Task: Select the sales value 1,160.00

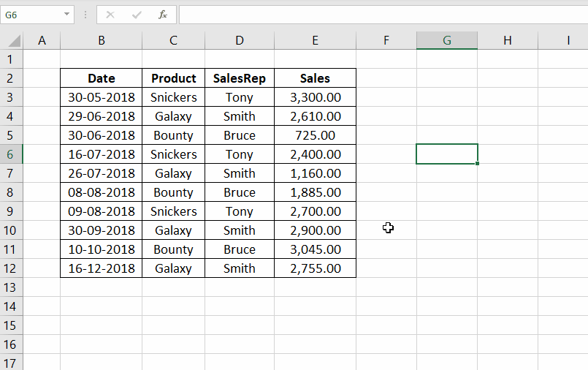Action: click(x=316, y=173)
